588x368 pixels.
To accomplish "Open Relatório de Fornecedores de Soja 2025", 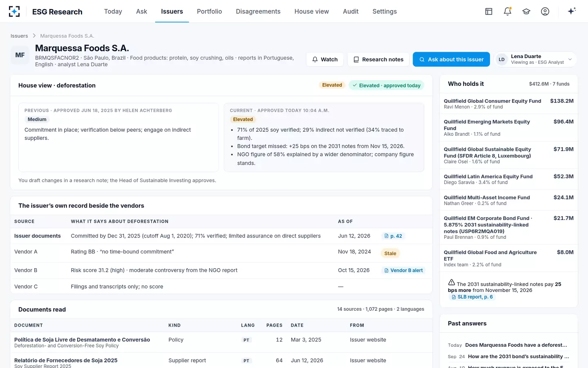I will (x=66, y=361).
